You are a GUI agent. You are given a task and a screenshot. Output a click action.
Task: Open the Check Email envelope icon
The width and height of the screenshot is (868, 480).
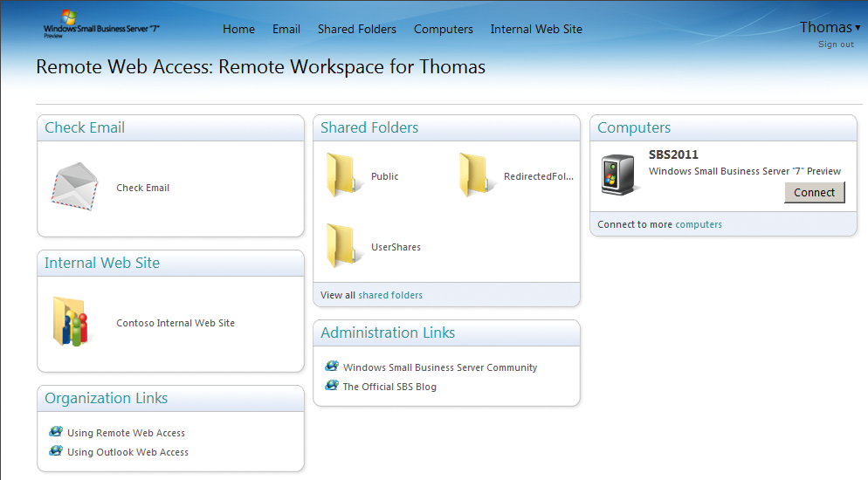(x=75, y=187)
